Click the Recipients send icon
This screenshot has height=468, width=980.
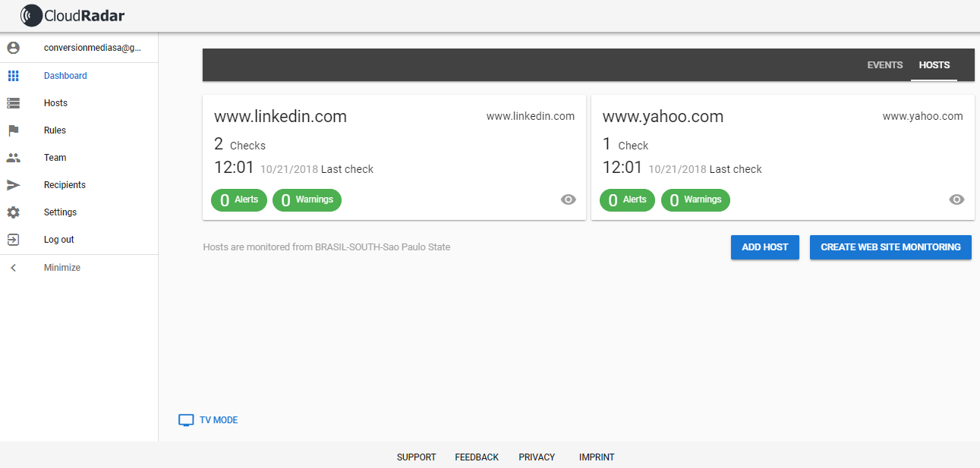click(x=13, y=185)
